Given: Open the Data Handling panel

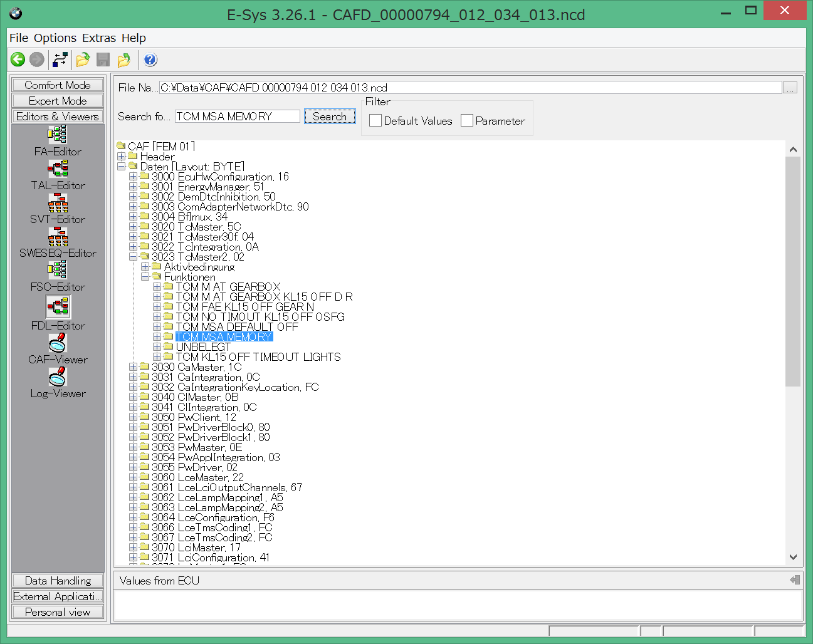Looking at the screenshot, I should pyautogui.click(x=58, y=580).
